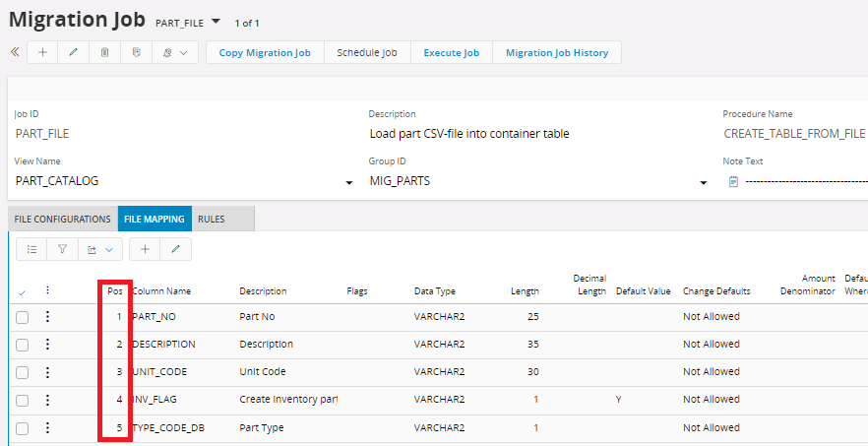Collapse navigation with double chevron icon
This screenshot has width=868, height=446.
coord(15,52)
